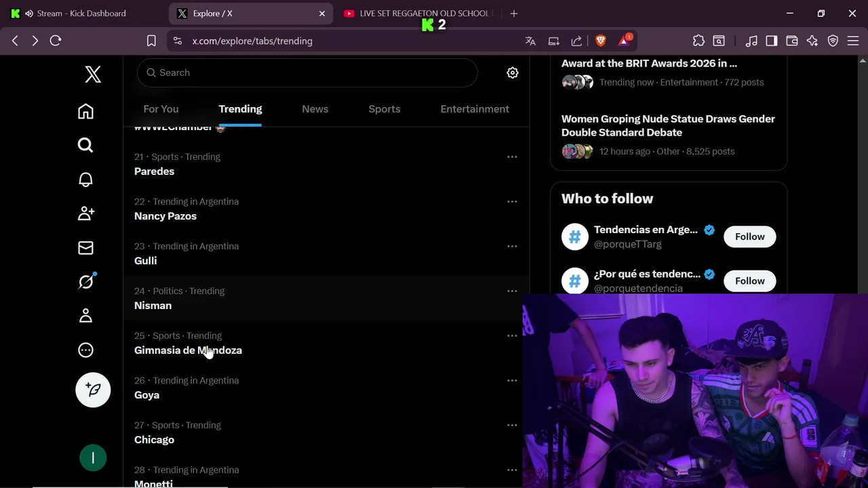The height and width of the screenshot is (488, 868).
Task: Open more options for Gimnasia de Mendoza
Action: [x=512, y=335]
